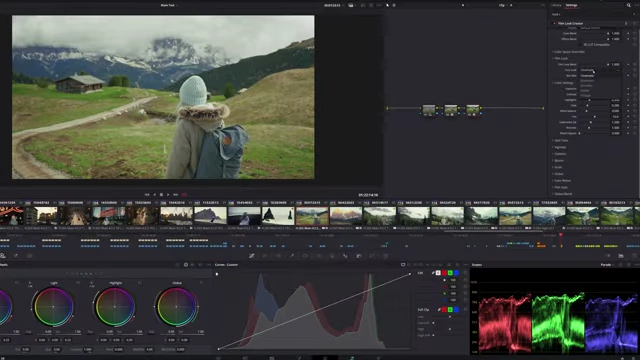Viewport: 640px width, 360px height.
Task: Open the Magic Mask palette
Action: (x=332, y=256)
